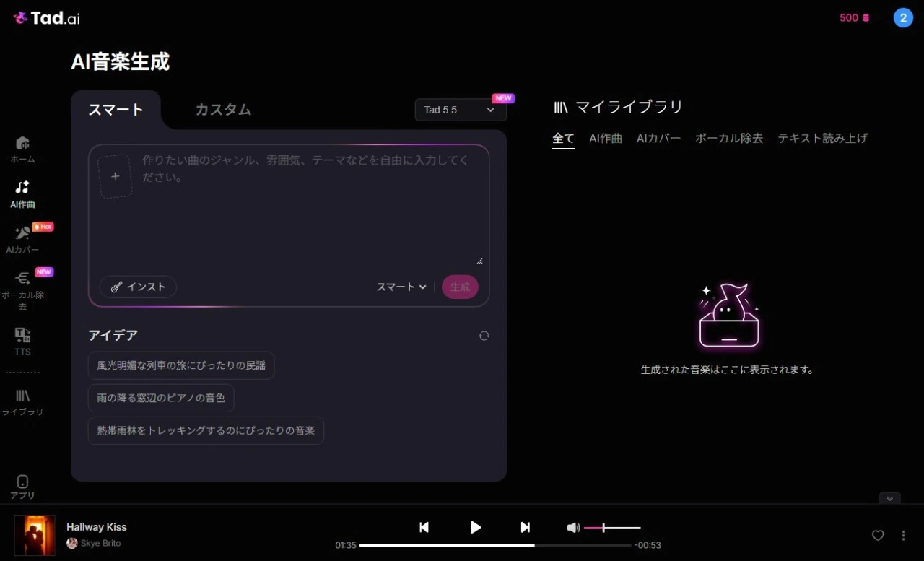The width and height of the screenshot is (924, 561).
Task: Choose idea 雨の降る窓辺のピアノの音色
Action: pyautogui.click(x=161, y=398)
